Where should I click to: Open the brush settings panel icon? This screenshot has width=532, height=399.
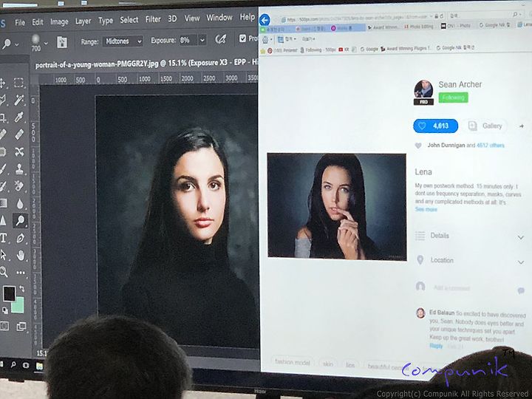[x=62, y=42]
